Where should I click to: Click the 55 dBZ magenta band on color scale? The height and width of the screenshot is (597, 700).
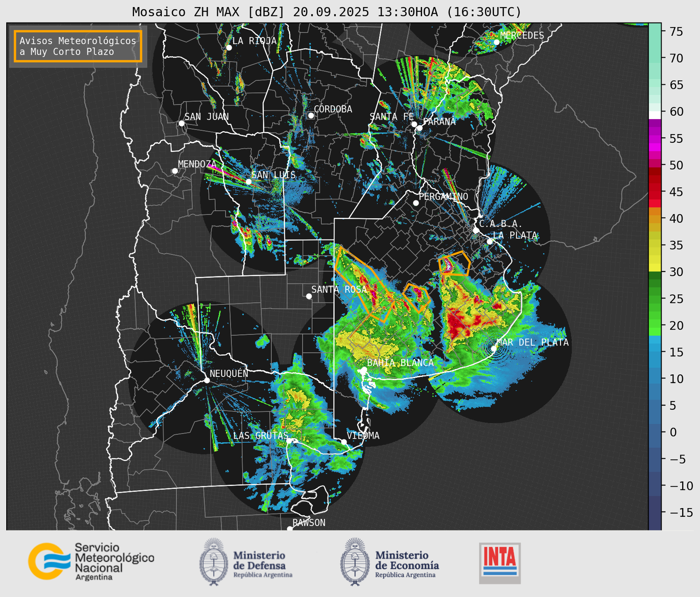tap(655, 138)
